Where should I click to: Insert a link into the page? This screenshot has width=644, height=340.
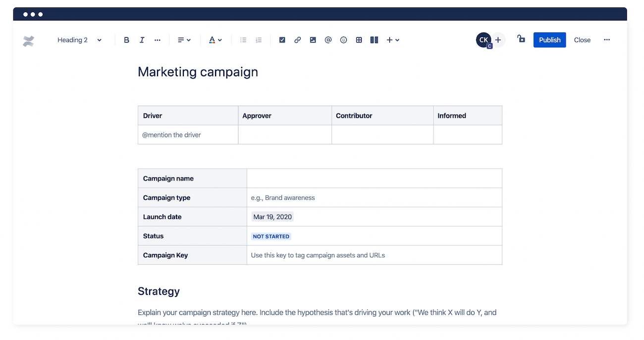tap(297, 40)
